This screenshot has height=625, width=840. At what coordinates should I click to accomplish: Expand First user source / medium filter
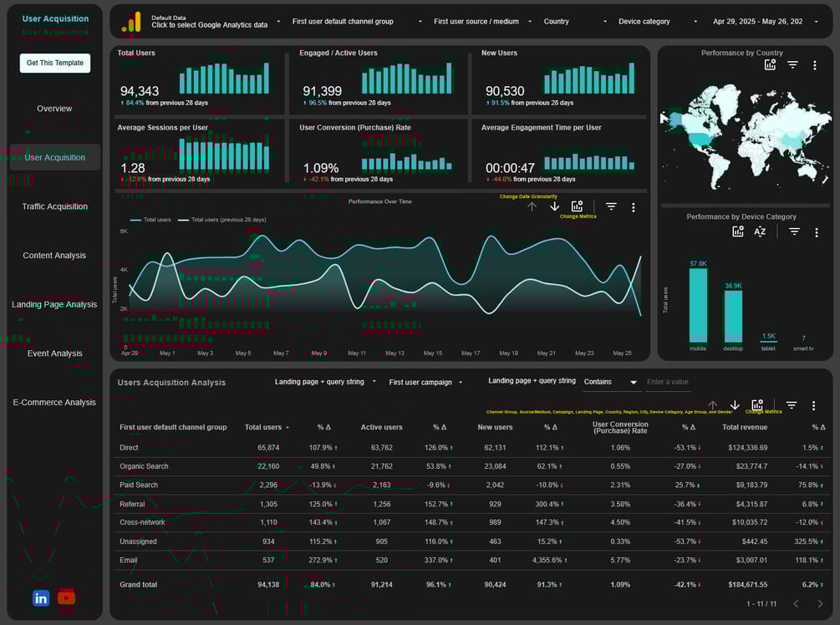tap(482, 22)
